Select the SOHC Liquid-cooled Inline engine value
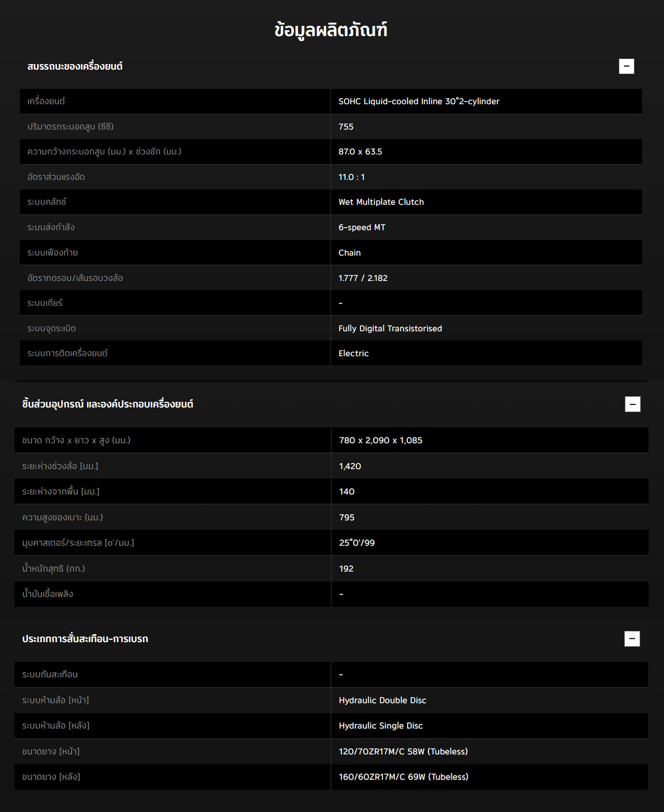 (418, 101)
